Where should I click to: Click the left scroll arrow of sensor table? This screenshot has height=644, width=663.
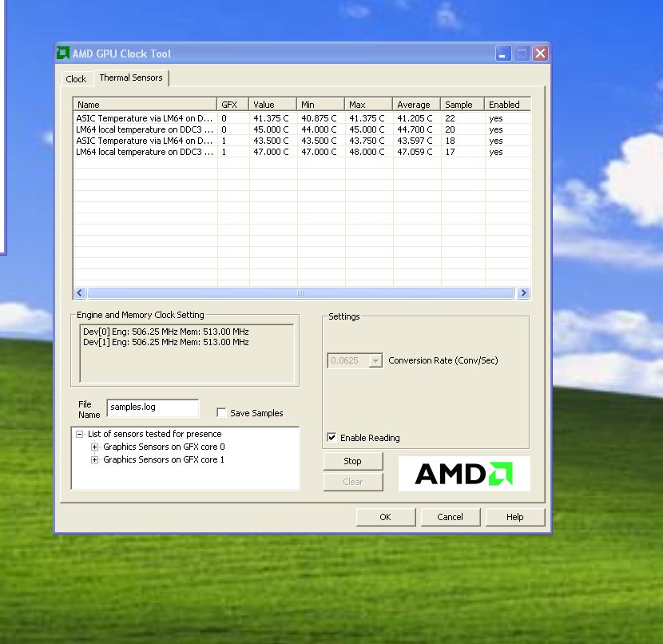click(80, 293)
